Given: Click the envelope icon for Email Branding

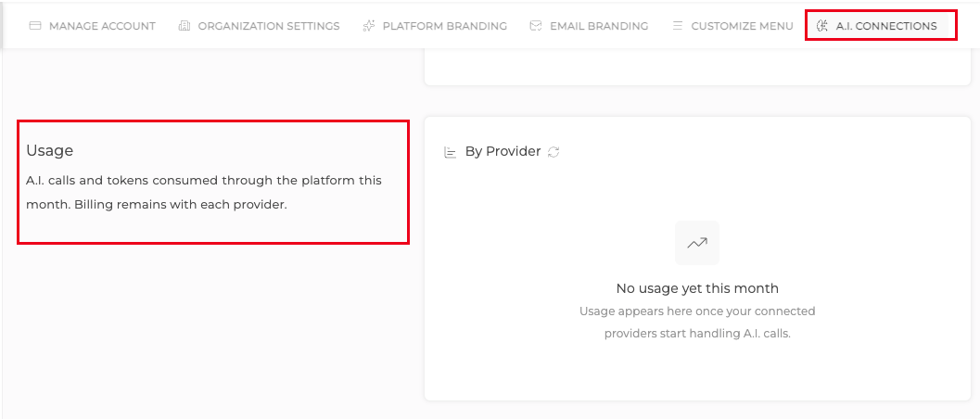Looking at the screenshot, I should click(x=536, y=26).
